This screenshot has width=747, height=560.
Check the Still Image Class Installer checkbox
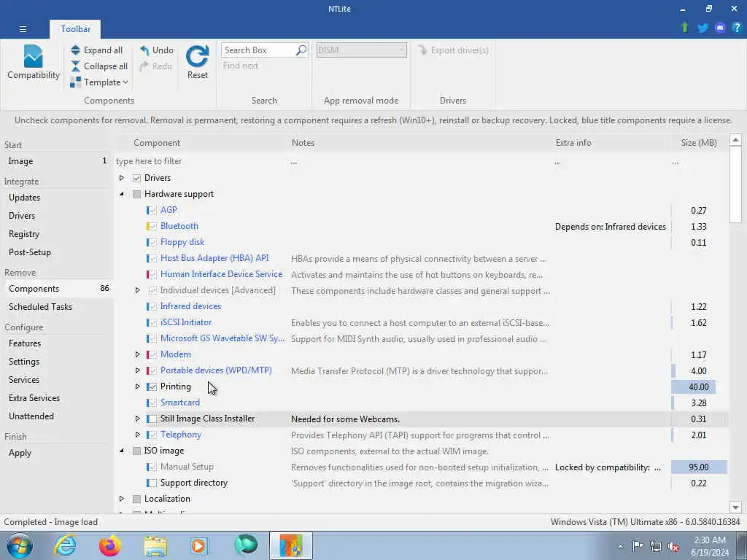coord(152,419)
